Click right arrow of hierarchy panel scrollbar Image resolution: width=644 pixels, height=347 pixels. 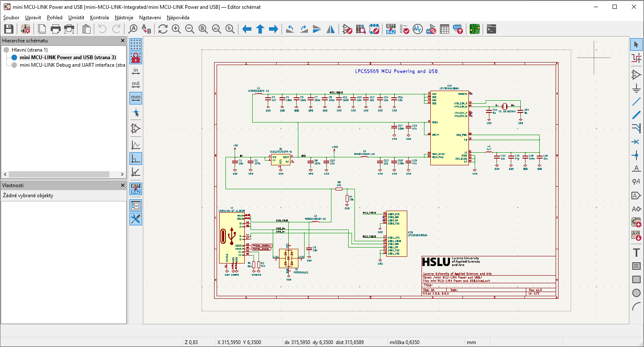122,174
